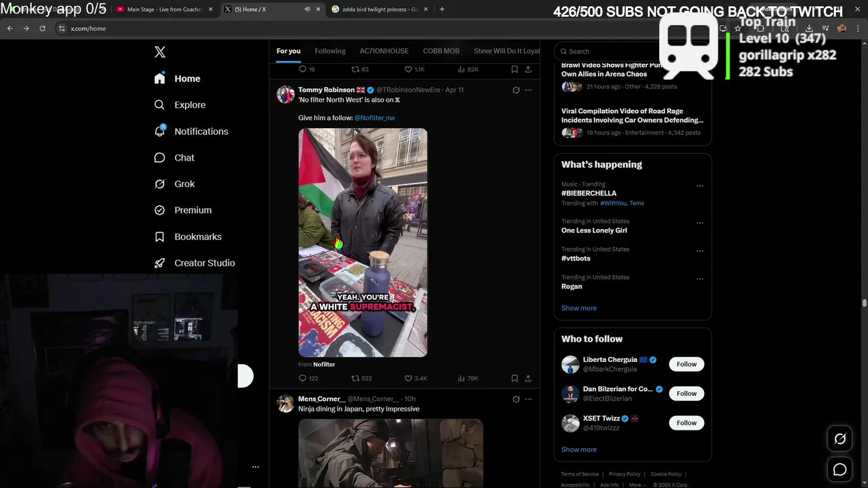Open the floating messages button
Image resolution: width=868 pixels, height=488 pixels.
(x=840, y=470)
